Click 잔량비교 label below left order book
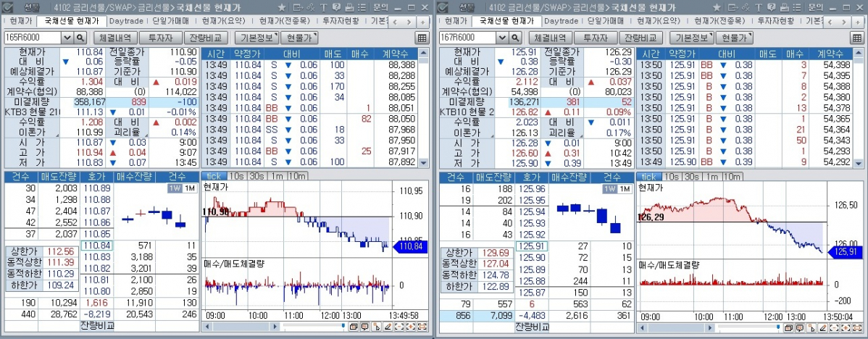 (97, 325)
